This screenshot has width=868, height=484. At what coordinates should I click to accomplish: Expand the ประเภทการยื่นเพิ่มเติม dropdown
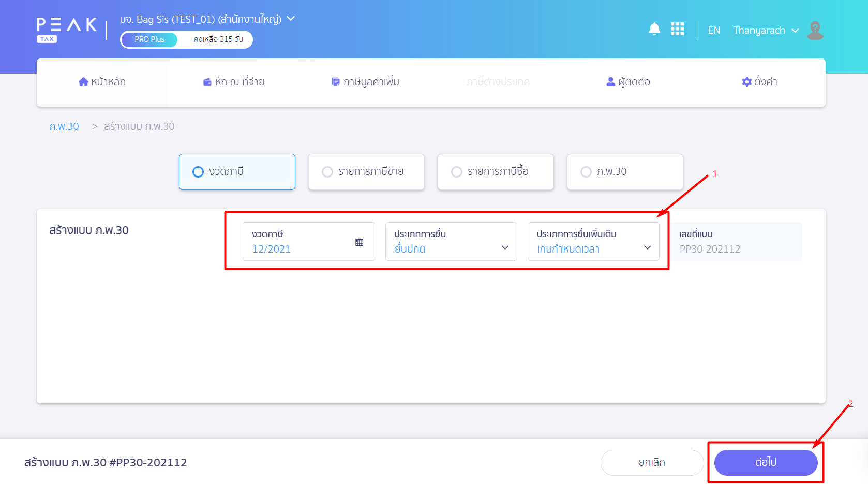593,242
